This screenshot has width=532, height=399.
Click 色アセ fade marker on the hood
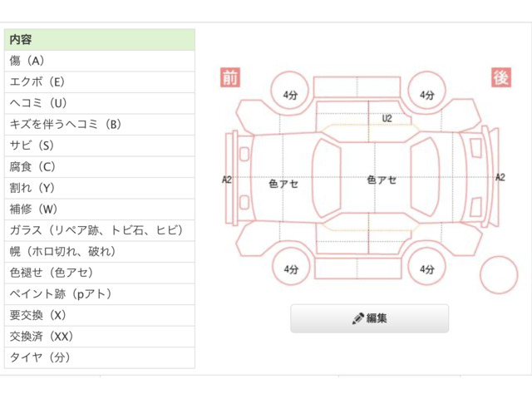pos(283,184)
